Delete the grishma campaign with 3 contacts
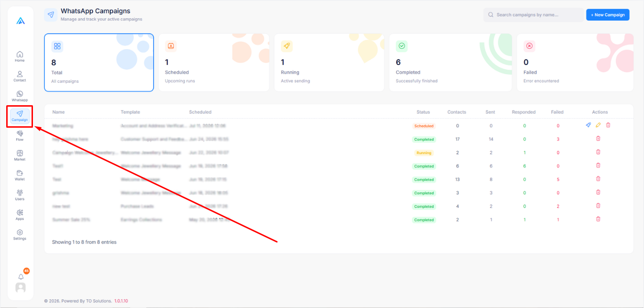644x308 pixels. pos(598,192)
